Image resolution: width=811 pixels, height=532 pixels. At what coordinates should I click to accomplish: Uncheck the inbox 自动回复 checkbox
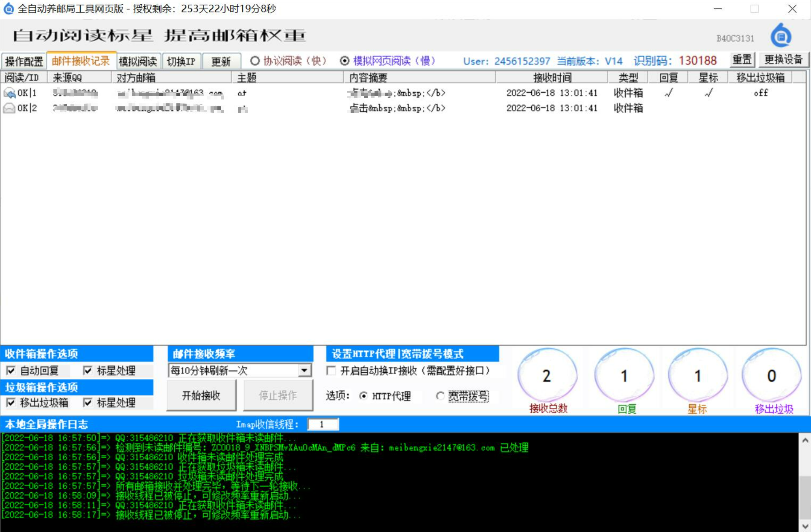tap(11, 370)
